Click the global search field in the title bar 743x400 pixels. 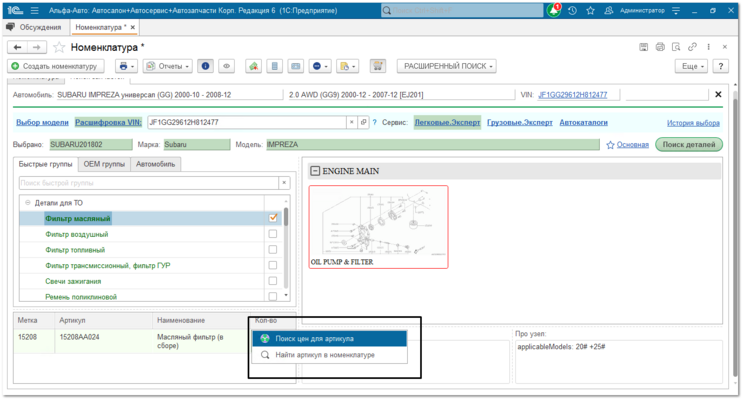[462, 10]
